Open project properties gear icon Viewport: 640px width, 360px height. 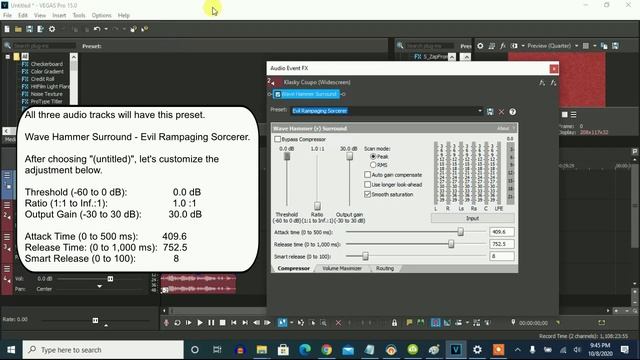pyautogui.click(x=52, y=29)
